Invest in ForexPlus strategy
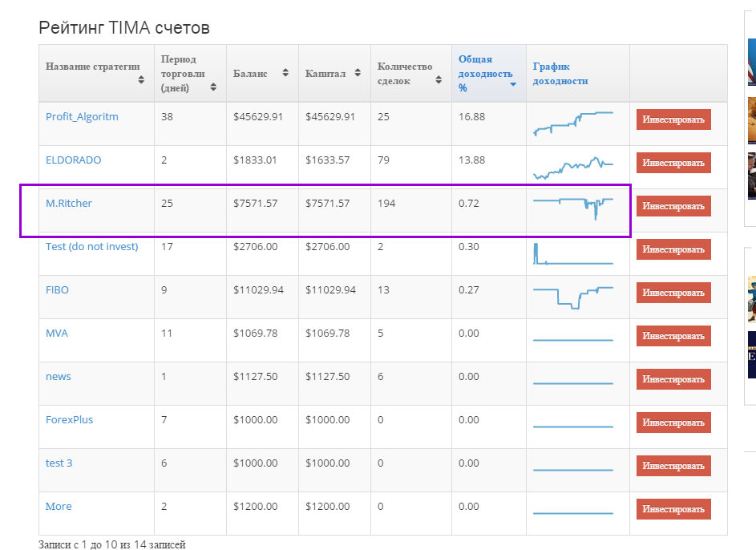The height and width of the screenshot is (550, 756). tap(673, 423)
